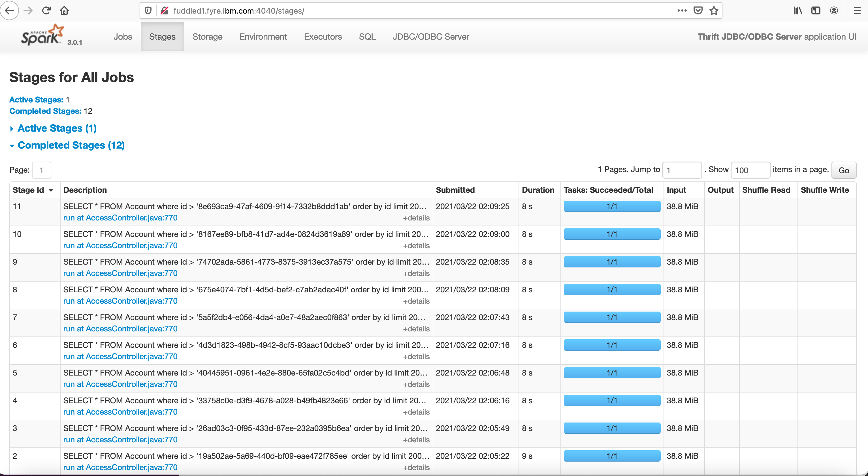Screen dimensions: 868x476
Task: Bookmark the page with the star icon
Action: pyautogui.click(x=714, y=10)
